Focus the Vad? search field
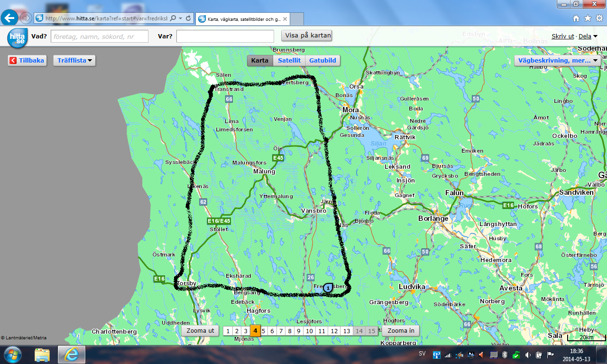607x364 pixels. pos(99,36)
